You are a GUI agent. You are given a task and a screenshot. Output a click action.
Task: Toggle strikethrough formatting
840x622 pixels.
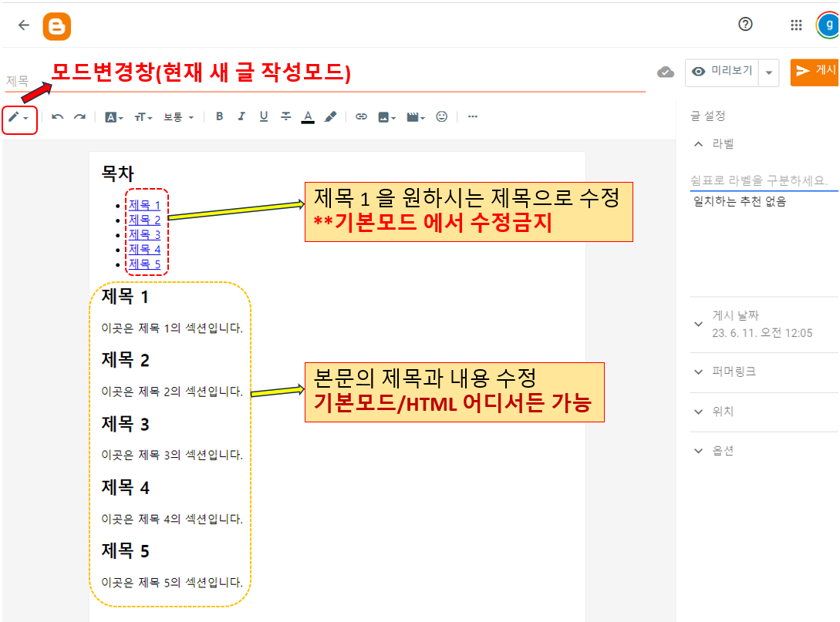[285, 116]
